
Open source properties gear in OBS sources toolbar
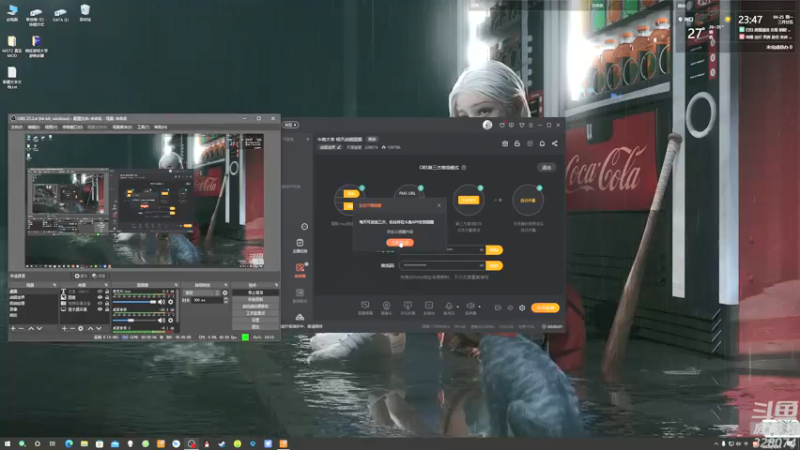[81, 329]
